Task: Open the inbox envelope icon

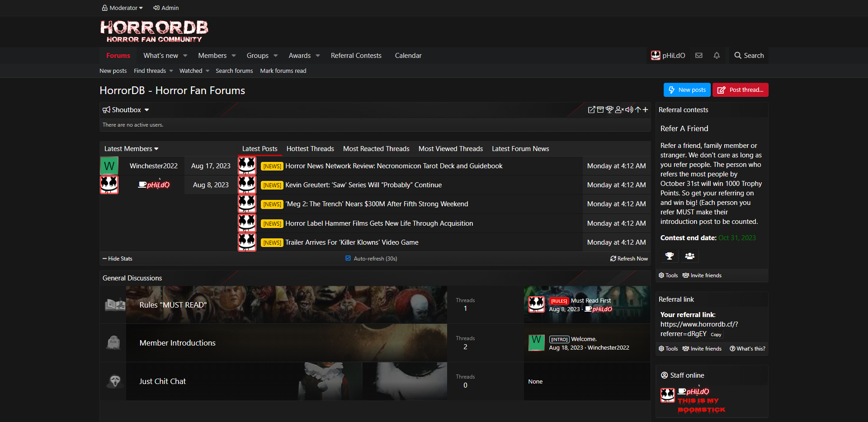Action: tap(699, 56)
